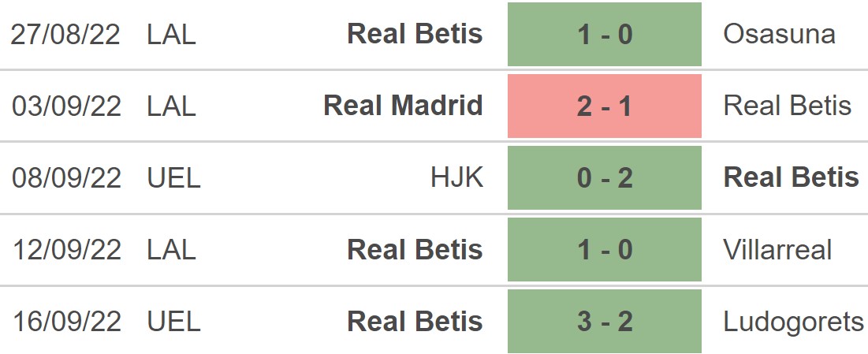
Task: Click the LAL label on the 12/09/22 row
Action: [171, 250]
